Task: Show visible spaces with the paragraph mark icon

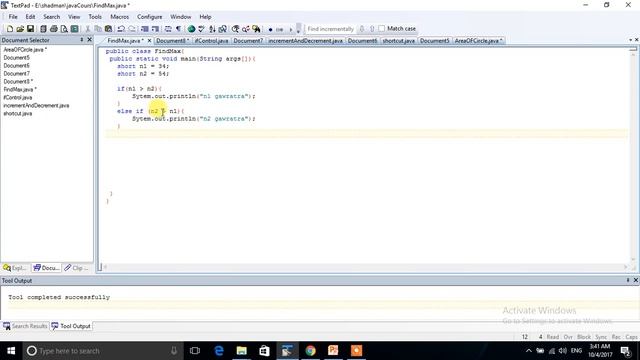Action: click(x=178, y=29)
